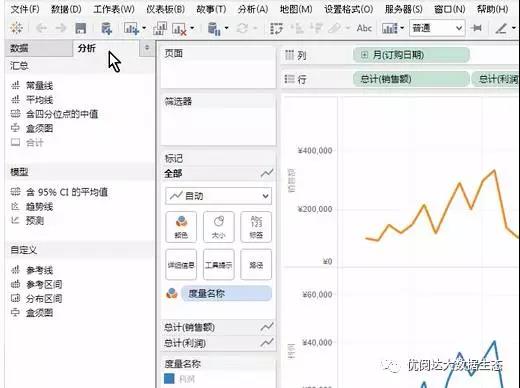520x388 pixels.
Task: Click the blue legend color swatch
Action: pyautogui.click(x=169, y=379)
